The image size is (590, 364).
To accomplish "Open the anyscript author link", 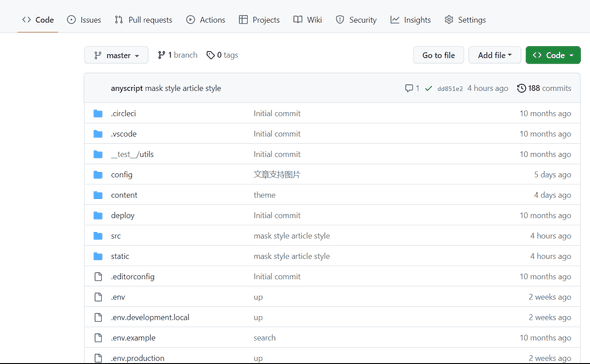I will coord(127,88).
